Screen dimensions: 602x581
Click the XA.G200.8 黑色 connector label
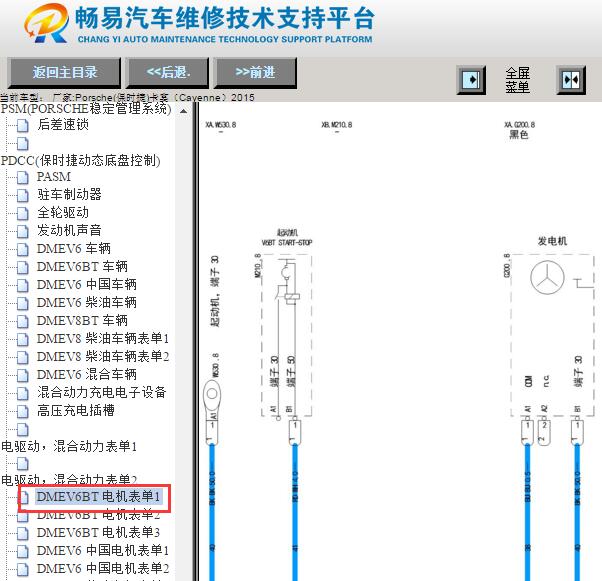[x=519, y=129]
